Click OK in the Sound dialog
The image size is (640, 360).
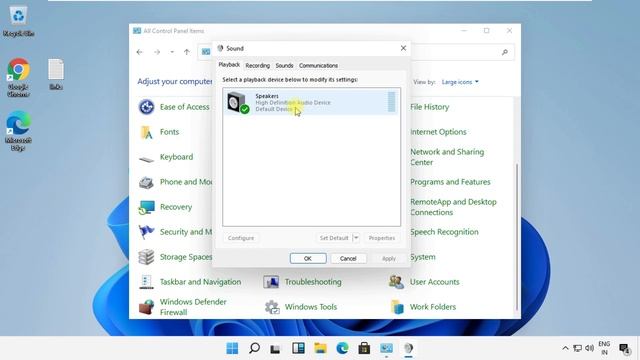308,258
